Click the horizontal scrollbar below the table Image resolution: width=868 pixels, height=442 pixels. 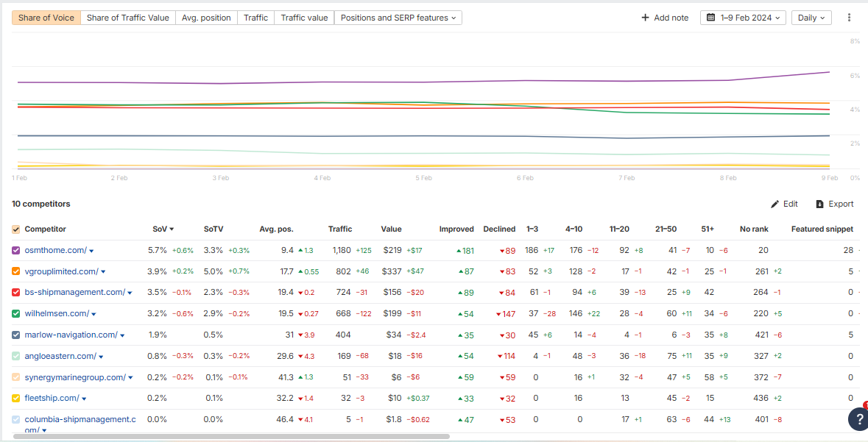click(228, 437)
